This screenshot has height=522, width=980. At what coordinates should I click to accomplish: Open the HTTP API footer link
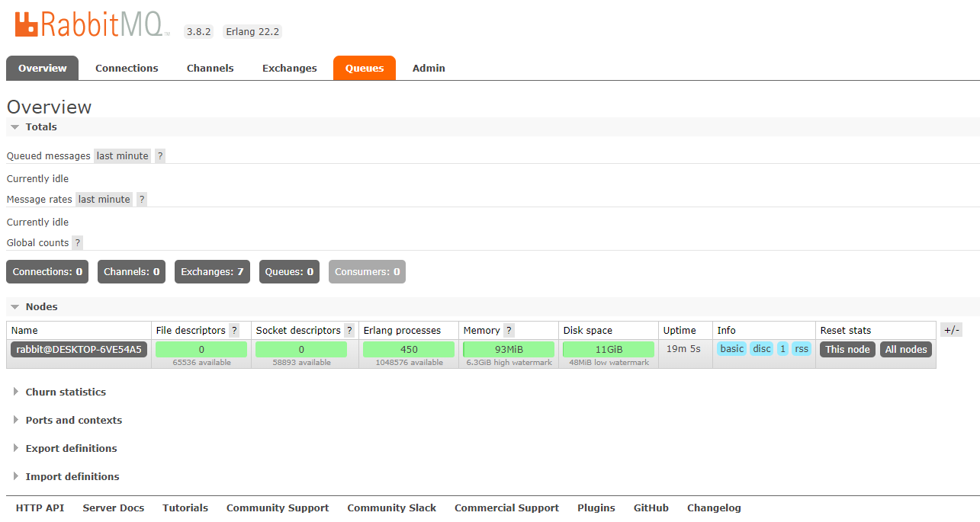click(40, 508)
